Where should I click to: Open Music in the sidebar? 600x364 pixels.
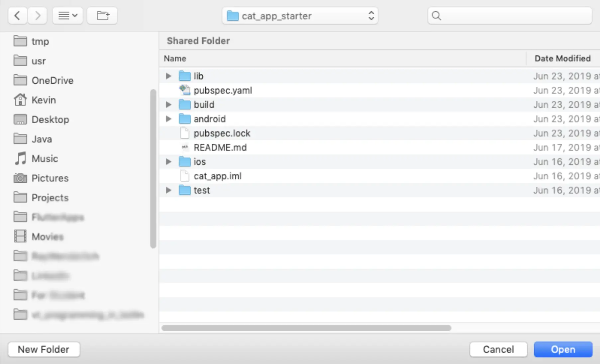click(x=36, y=159)
